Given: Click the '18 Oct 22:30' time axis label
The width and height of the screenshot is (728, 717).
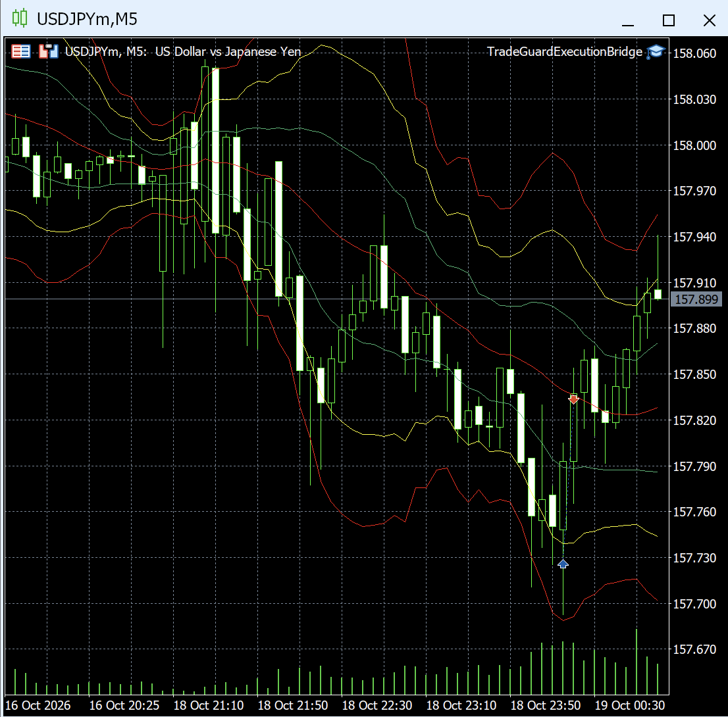Looking at the screenshot, I should (x=377, y=705).
